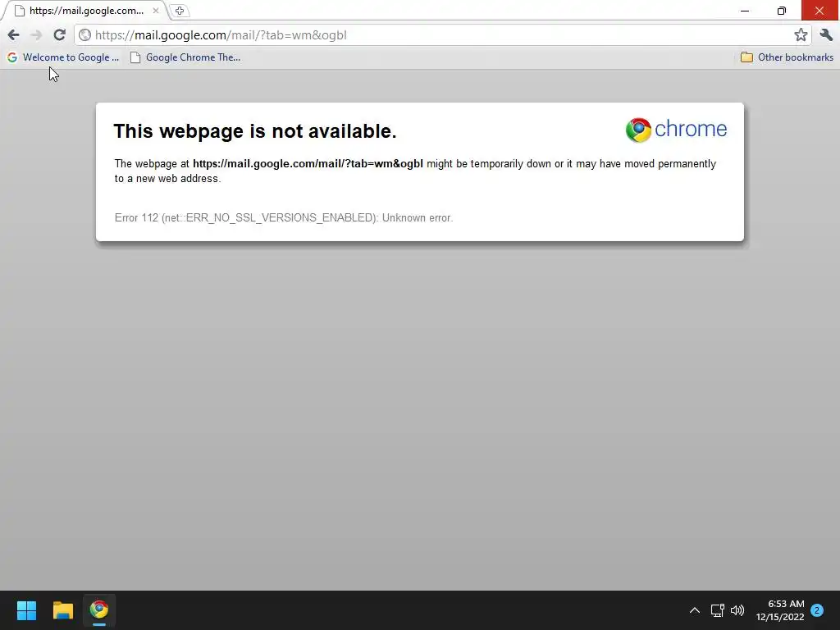Click the Error 112 message text
840x630 pixels.
[284, 217]
